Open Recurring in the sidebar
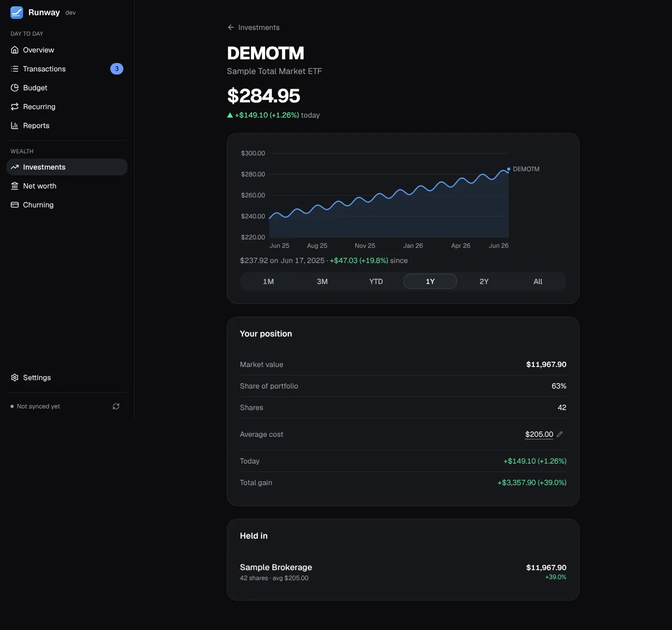 click(x=67, y=107)
